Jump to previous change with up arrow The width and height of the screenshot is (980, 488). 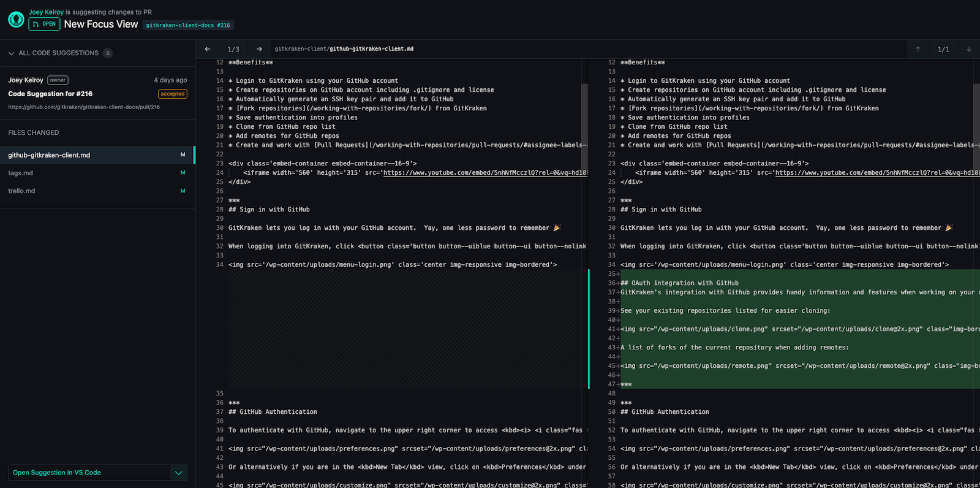[x=918, y=49]
